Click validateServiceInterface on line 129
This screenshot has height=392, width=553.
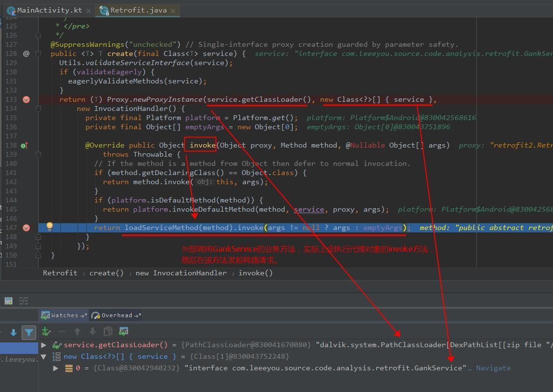click(137, 63)
